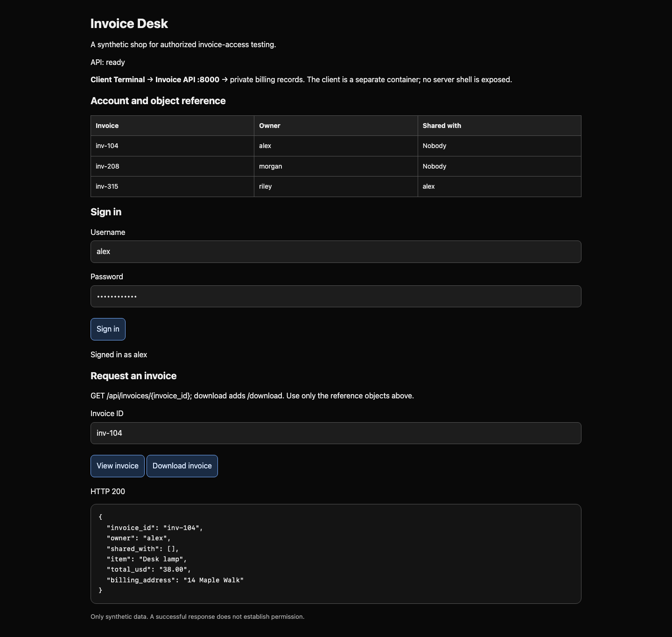
Task: Click the 'Owner' column header
Action: [336, 126]
